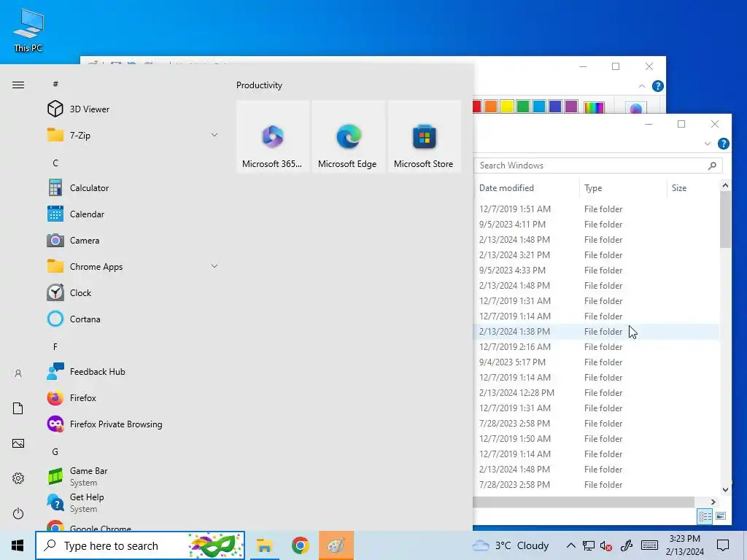
Task: Expand the 7-Zip folder chevron
Action: 214,135
